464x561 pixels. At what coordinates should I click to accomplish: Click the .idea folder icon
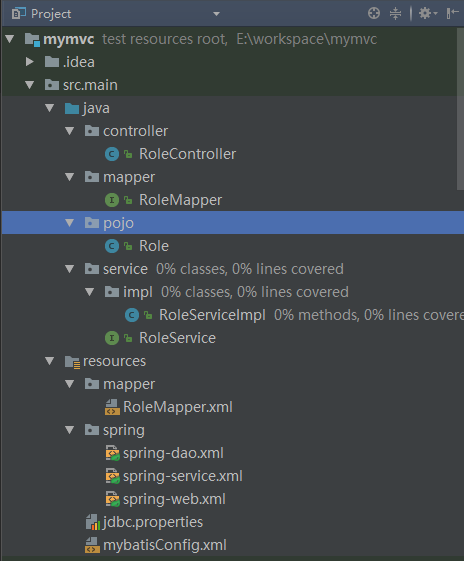click(52, 62)
